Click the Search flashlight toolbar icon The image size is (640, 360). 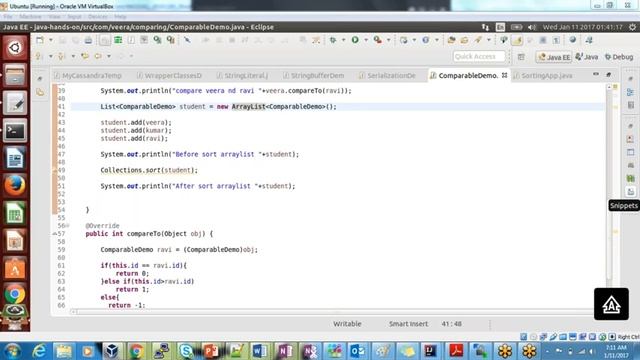point(478,40)
